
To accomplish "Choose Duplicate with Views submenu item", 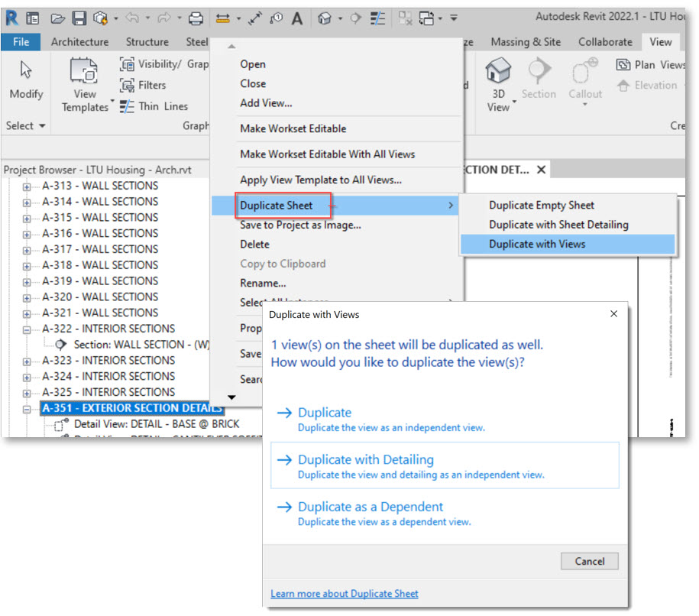I will click(x=568, y=244).
